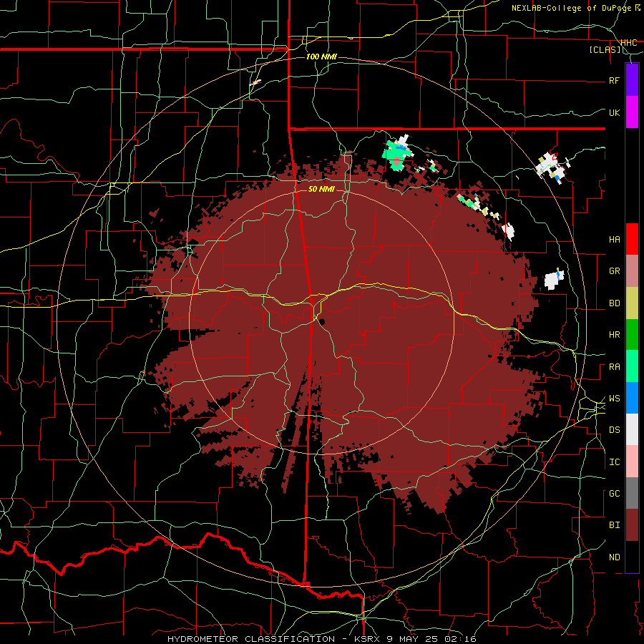Viewport: 644px width, 644px height.
Task: Click the light pink IC swatch
Action: pos(632,462)
